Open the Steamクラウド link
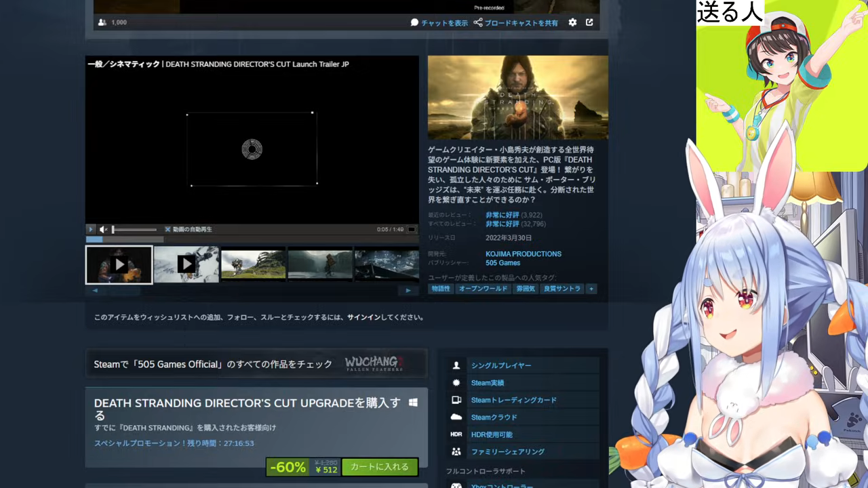868x488 pixels. pyautogui.click(x=494, y=418)
